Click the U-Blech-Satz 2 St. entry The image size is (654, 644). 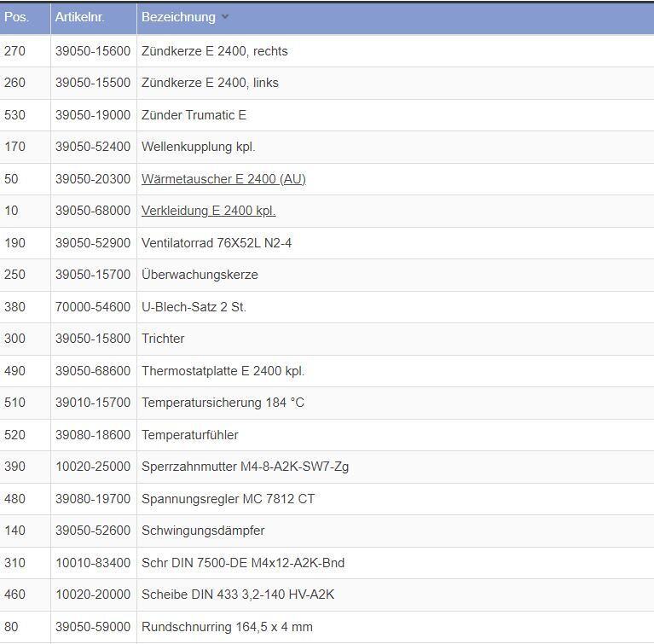point(194,307)
